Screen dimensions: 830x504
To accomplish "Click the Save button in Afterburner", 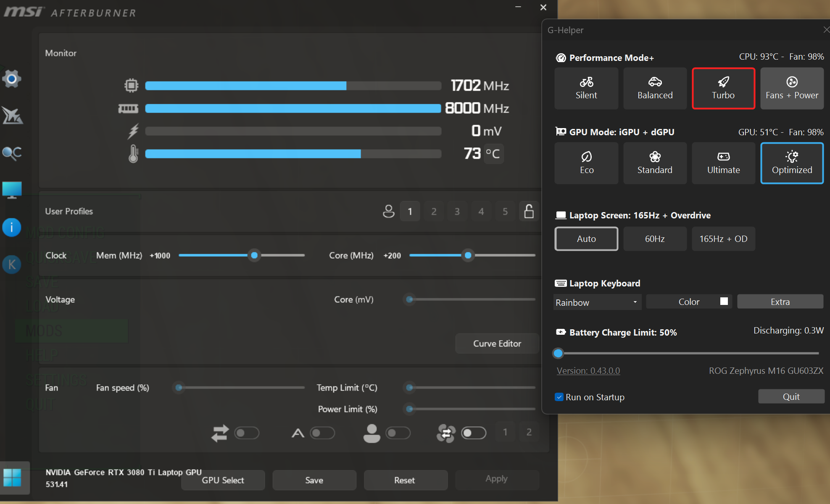I will pos(314,480).
